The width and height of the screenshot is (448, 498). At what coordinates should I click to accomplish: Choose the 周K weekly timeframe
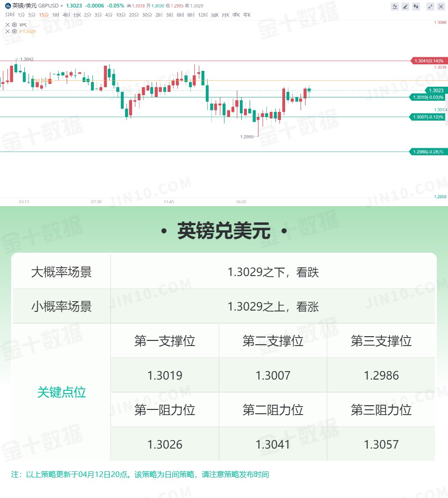[215, 15]
